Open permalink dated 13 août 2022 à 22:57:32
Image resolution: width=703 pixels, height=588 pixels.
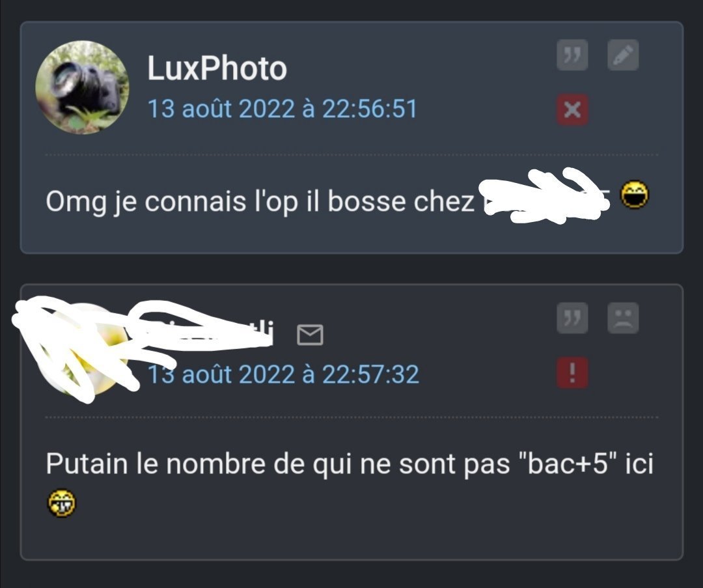coord(283,374)
